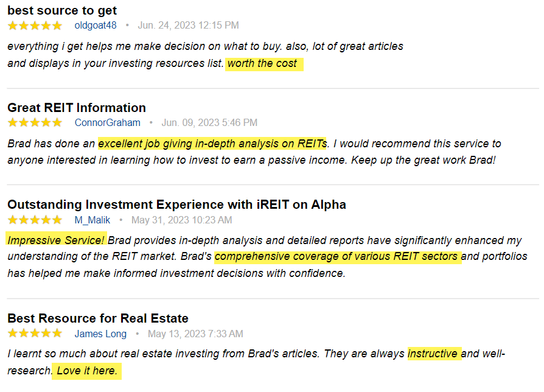The height and width of the screenshot is (392, 544).
Task: Click the "best source to get" review title
Action: [62, 10]
